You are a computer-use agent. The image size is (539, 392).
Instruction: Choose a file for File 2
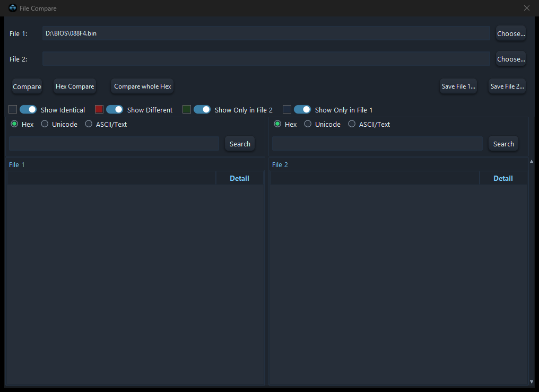(x=511, y=59)
